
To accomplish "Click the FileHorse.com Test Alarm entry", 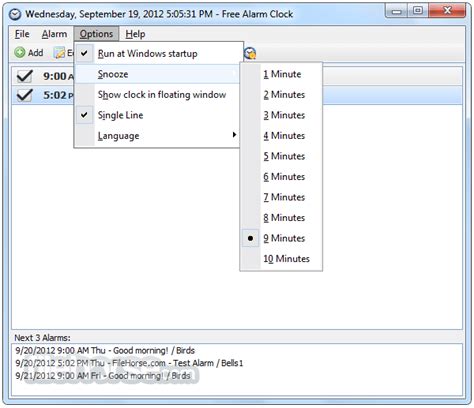I will tap(129, 363).
